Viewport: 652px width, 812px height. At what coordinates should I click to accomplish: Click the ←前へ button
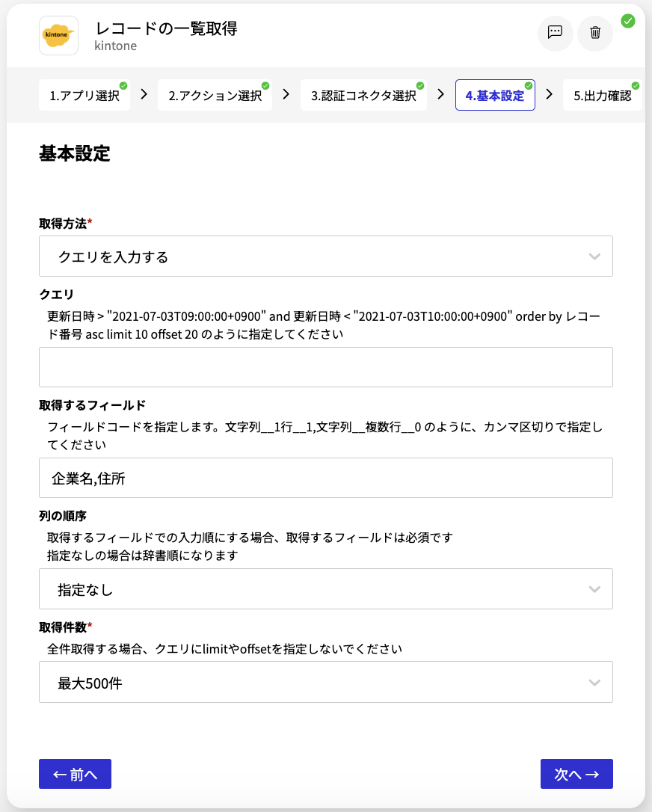(75, 774)
